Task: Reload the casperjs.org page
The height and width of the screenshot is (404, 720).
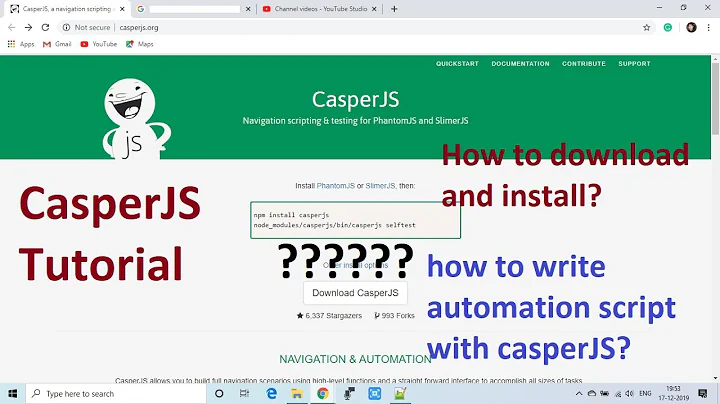Action: tap(45, 28)
